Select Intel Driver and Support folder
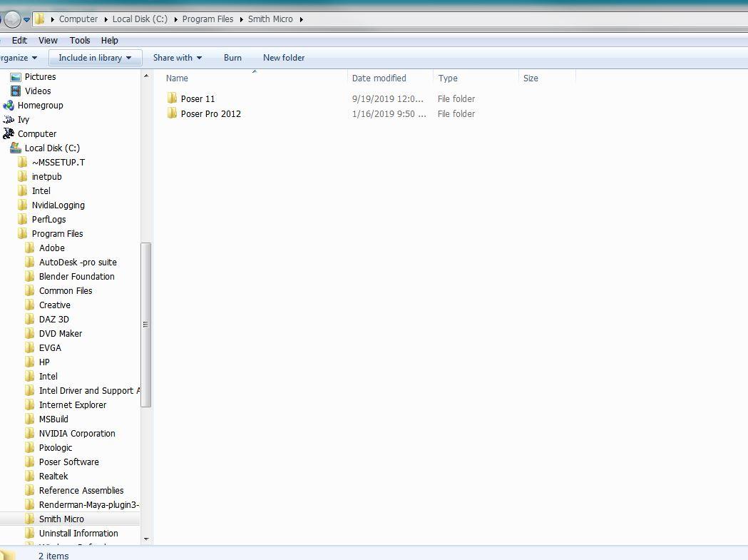Screen dimensions: 748x560 (x=89, y=390)
